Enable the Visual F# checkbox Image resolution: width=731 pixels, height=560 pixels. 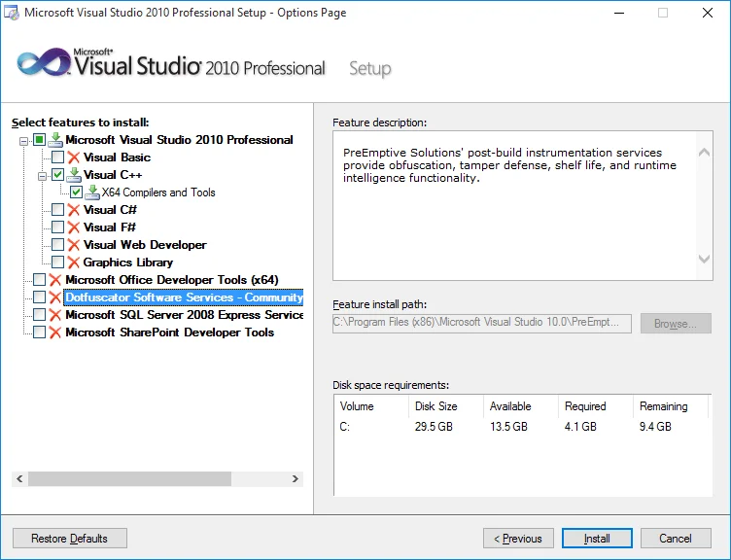(x=58, y=227)
